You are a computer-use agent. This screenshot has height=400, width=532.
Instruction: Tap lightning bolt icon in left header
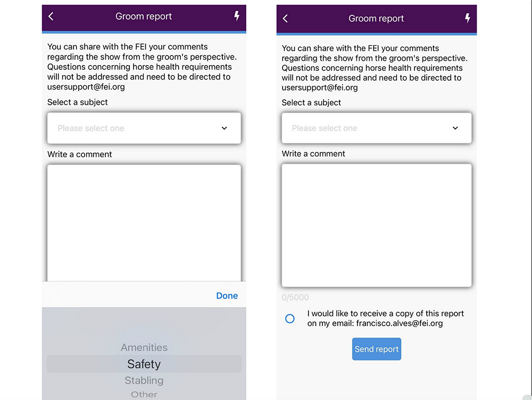[x=237, y=15]
